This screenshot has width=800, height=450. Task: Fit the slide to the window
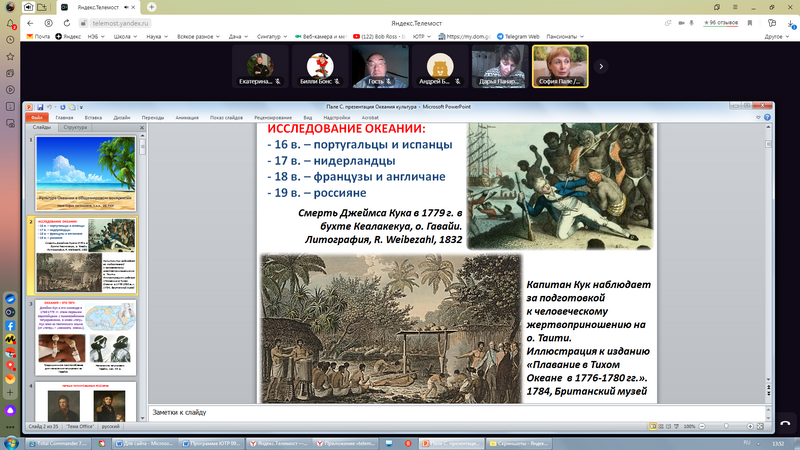(760, 426)
